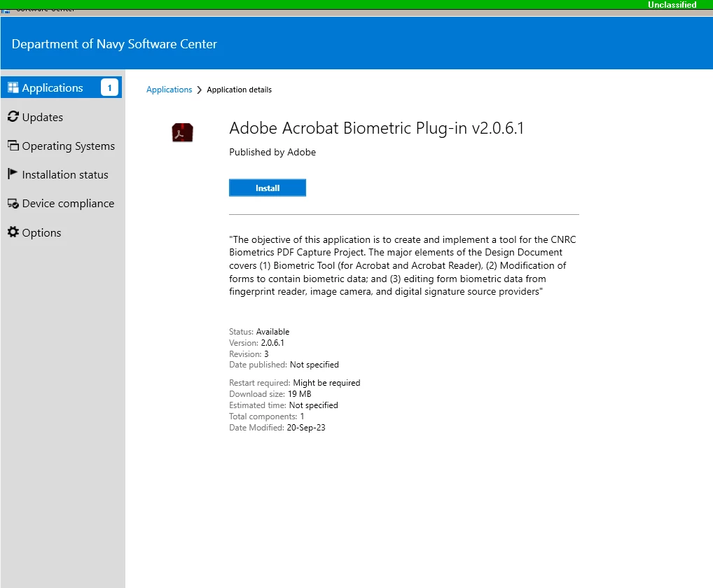This screenshot has width=713, height=588.
Task: Click the application description paragraph
Action: [x=403, y=265]
